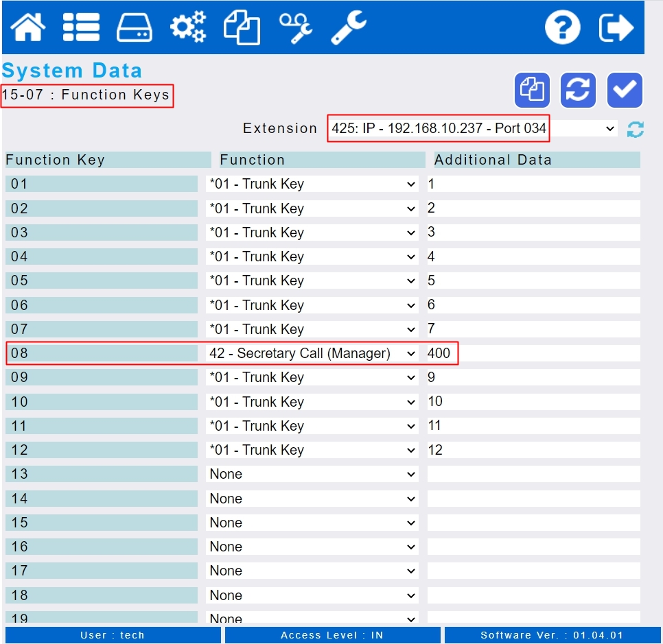Screen dimensions: 663x644
Task: Open Function dropdown for key 02
Action: pyautogui.click(x=312, y=208)
